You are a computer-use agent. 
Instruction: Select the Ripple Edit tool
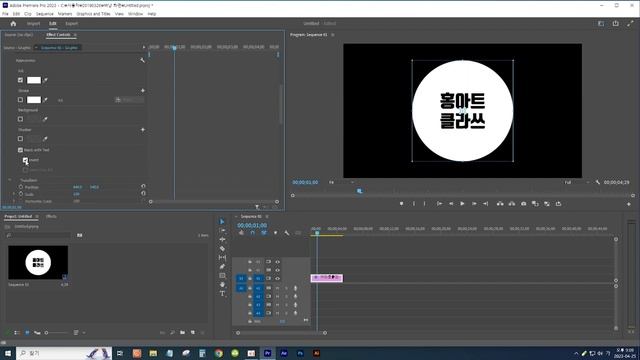222,240
